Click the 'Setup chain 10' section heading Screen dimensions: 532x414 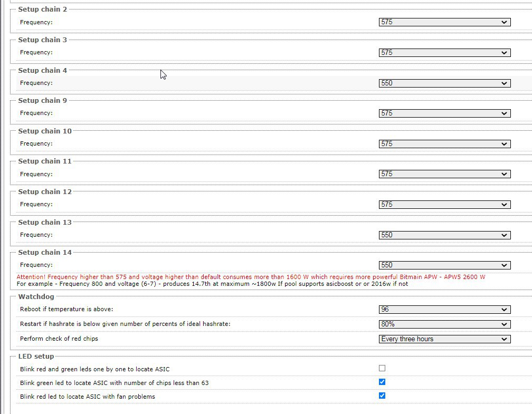click(45, 131)
